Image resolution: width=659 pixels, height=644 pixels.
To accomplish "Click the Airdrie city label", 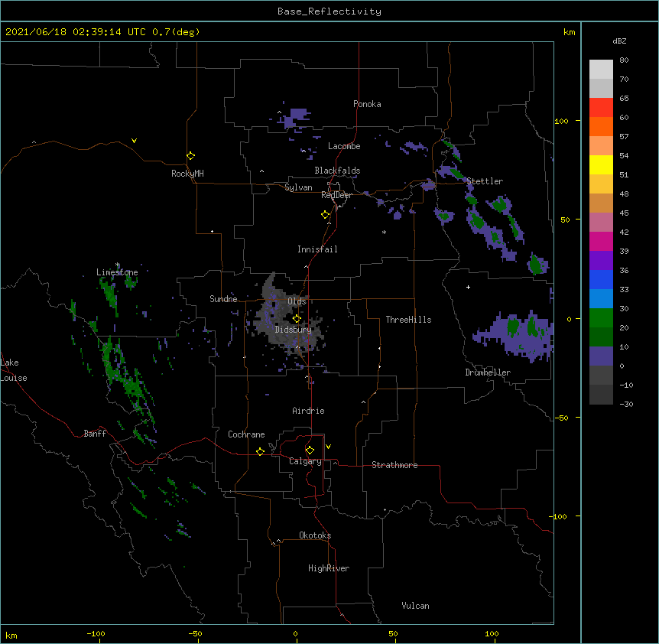I will point(309,411).
